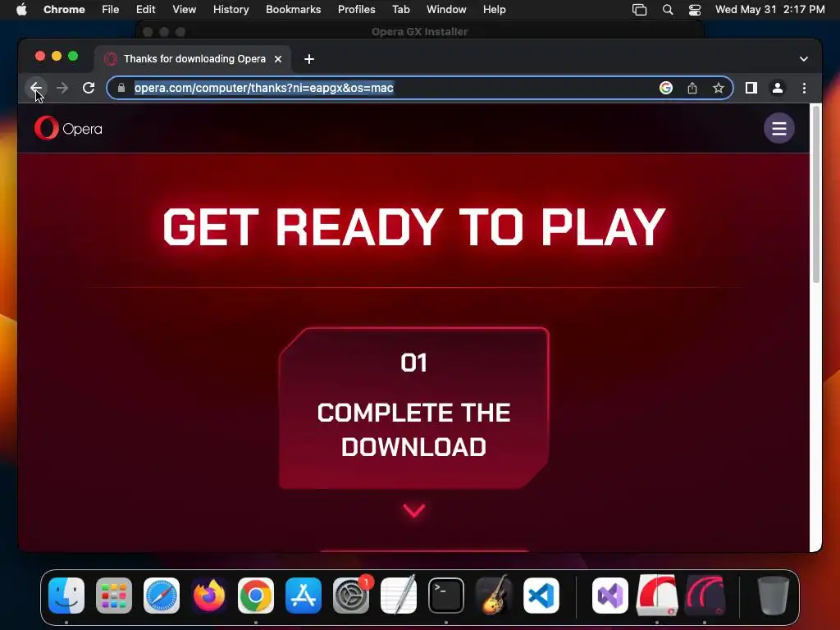Open Terminal from the Dock

coord(446,596)
